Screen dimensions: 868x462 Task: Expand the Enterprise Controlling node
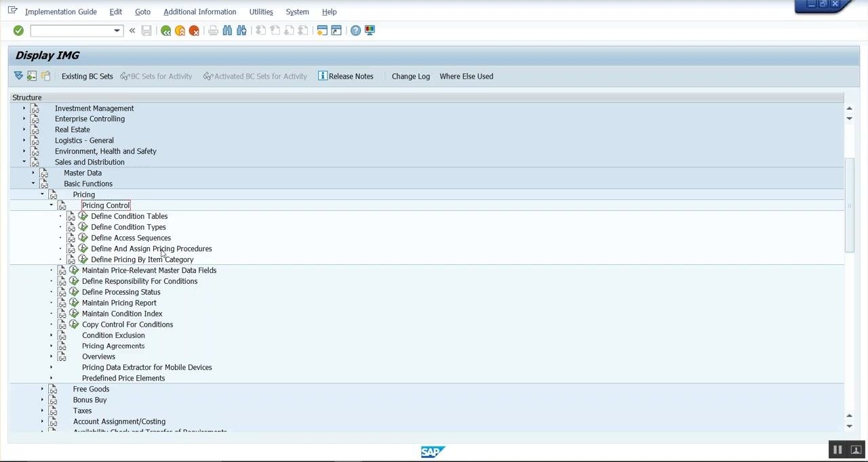(x=24, y=119)
